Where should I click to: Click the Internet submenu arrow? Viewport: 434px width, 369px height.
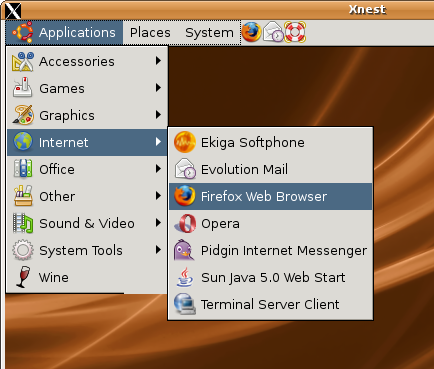point(158,142)
